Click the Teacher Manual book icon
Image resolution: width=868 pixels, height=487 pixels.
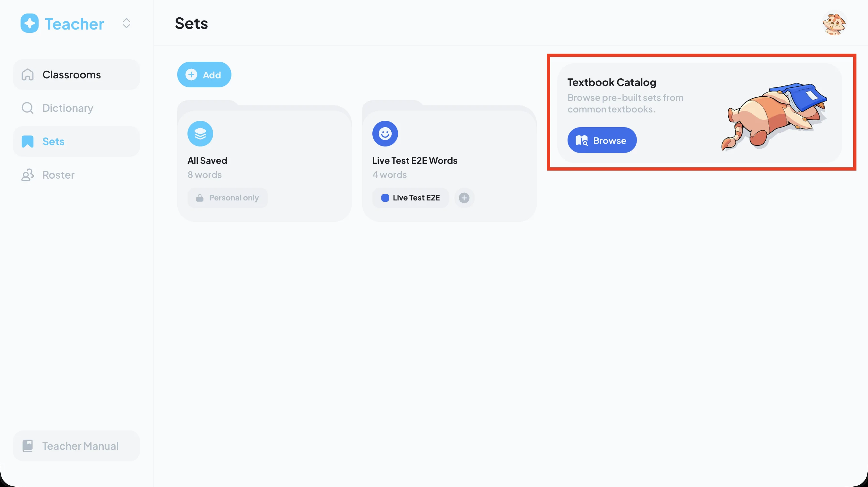[27, 446]
